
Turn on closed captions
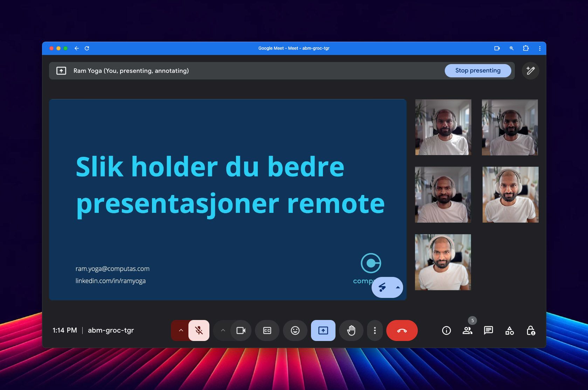[x=267, y=330]
